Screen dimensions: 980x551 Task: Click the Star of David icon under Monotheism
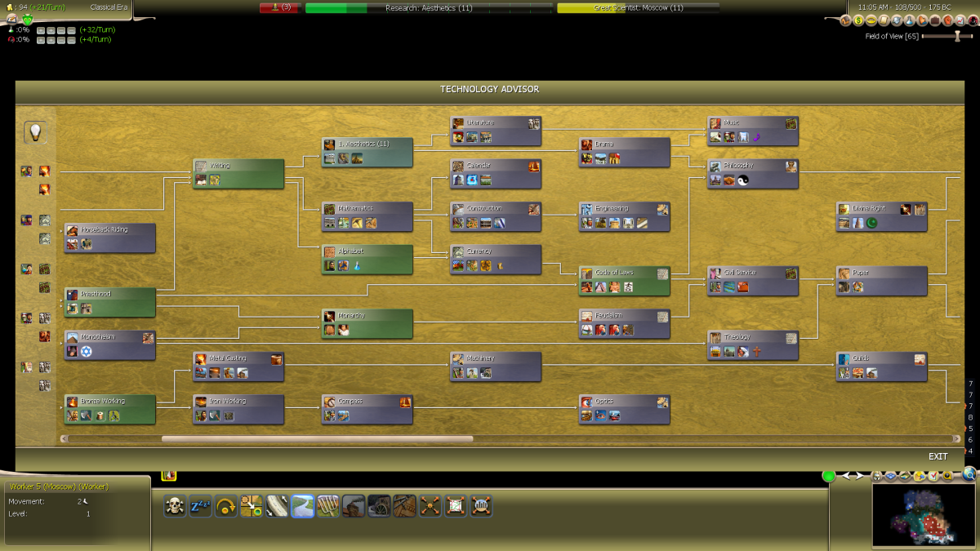[x=86, y=352]
